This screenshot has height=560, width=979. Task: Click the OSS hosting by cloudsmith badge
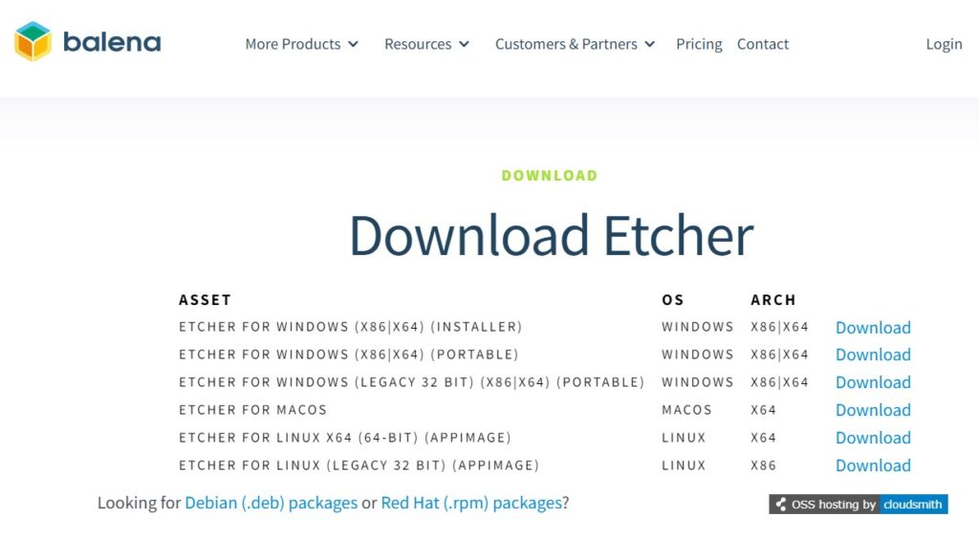click(x=858, y=505)
